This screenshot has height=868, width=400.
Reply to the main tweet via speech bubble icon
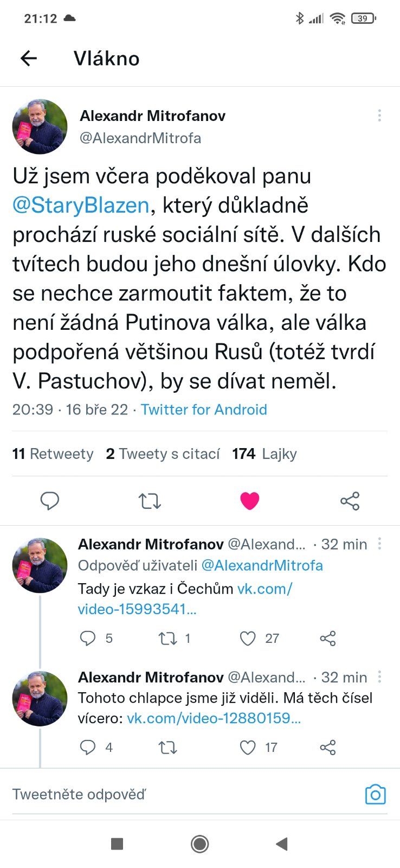coord(50,501)
